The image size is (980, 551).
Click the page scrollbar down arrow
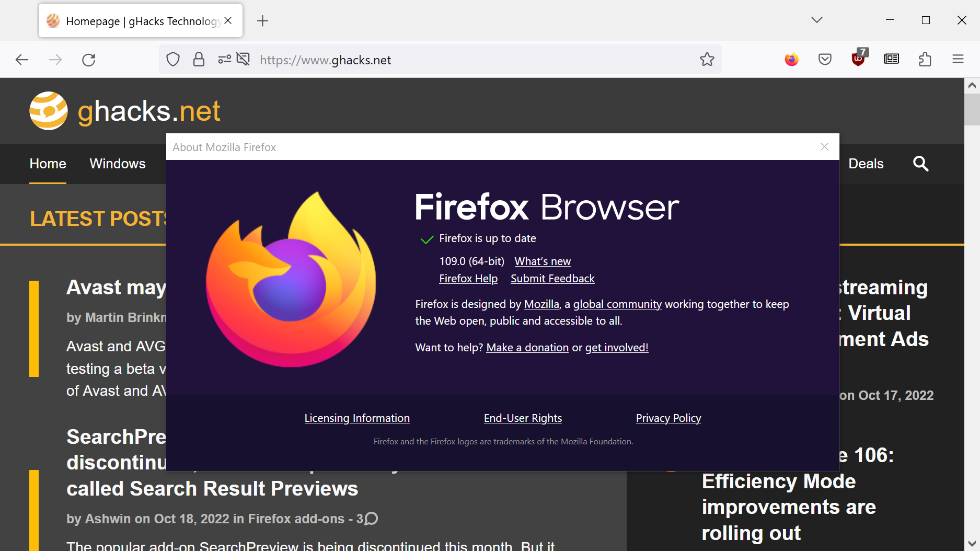(x=972, y=544)
